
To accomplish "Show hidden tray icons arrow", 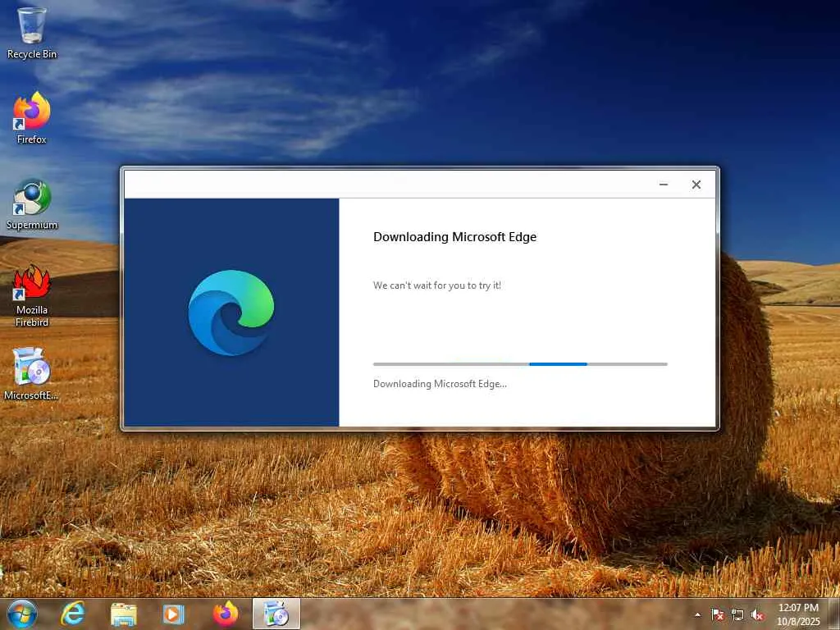I will [697, 614].
